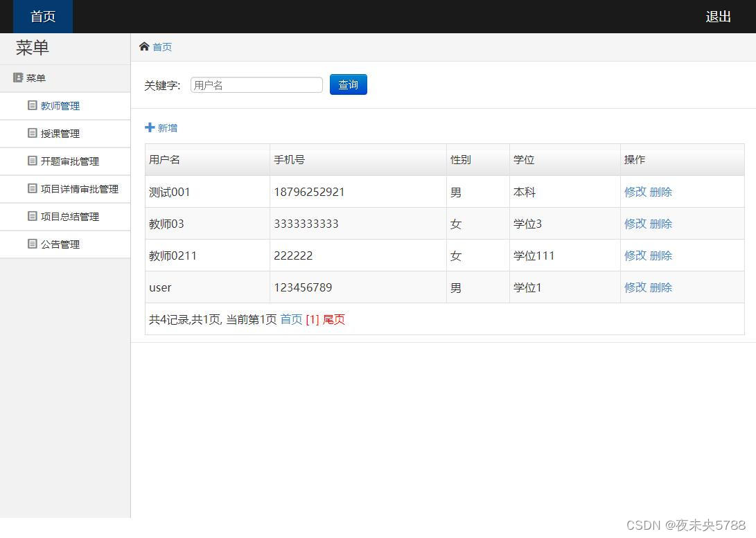Click the plus icon next to 新增
Viewport: 756px width, 538px height.
tap(150, 127)
